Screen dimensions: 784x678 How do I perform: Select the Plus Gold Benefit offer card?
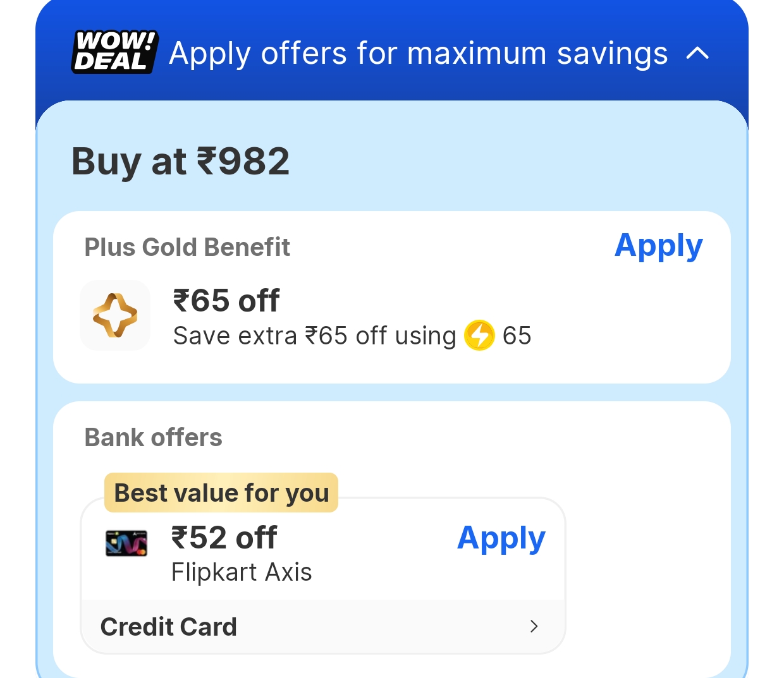click(392, 297)
